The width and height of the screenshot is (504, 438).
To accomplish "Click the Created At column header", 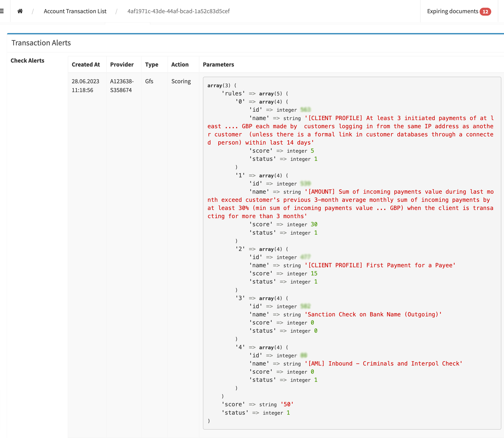I will tap(86, 65).
